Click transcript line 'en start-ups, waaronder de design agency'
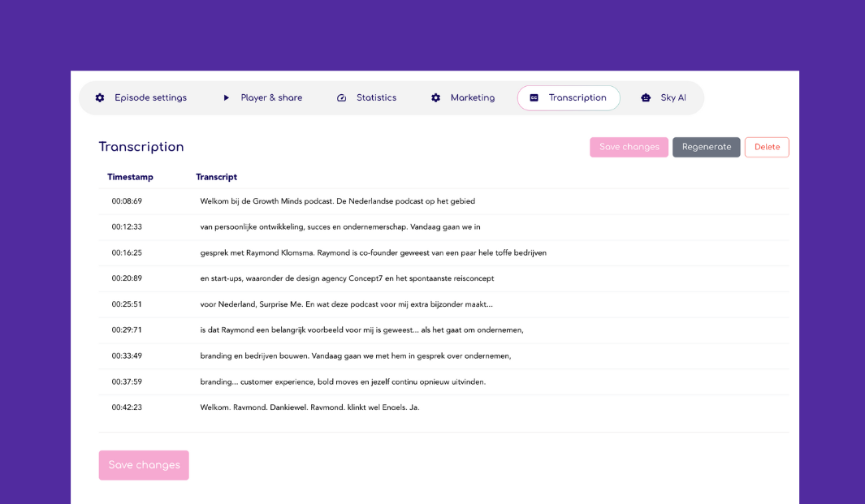This screenshot has width=865, height=504. (x=347, y=278)
